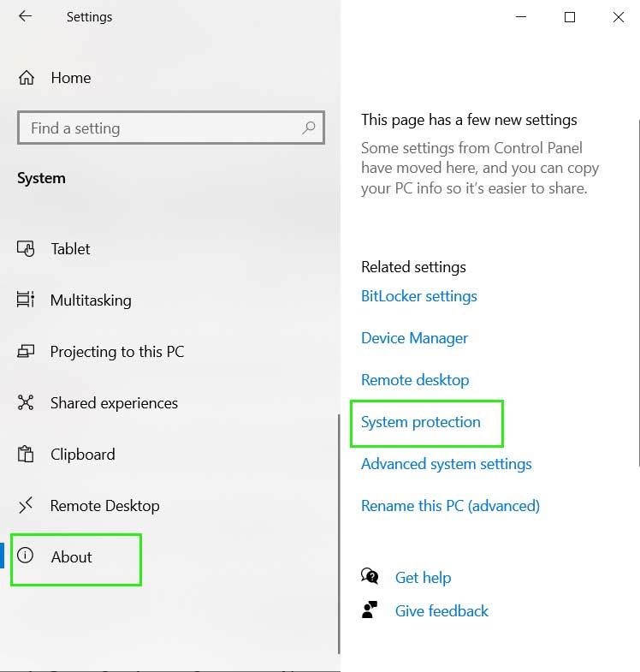Click the Home house icon
This screenshot has height=672, width=640.
click(x=27, y=78)
